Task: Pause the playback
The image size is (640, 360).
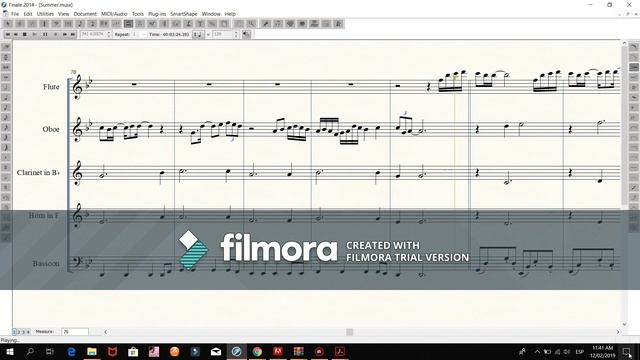Action: pos(45,34)
